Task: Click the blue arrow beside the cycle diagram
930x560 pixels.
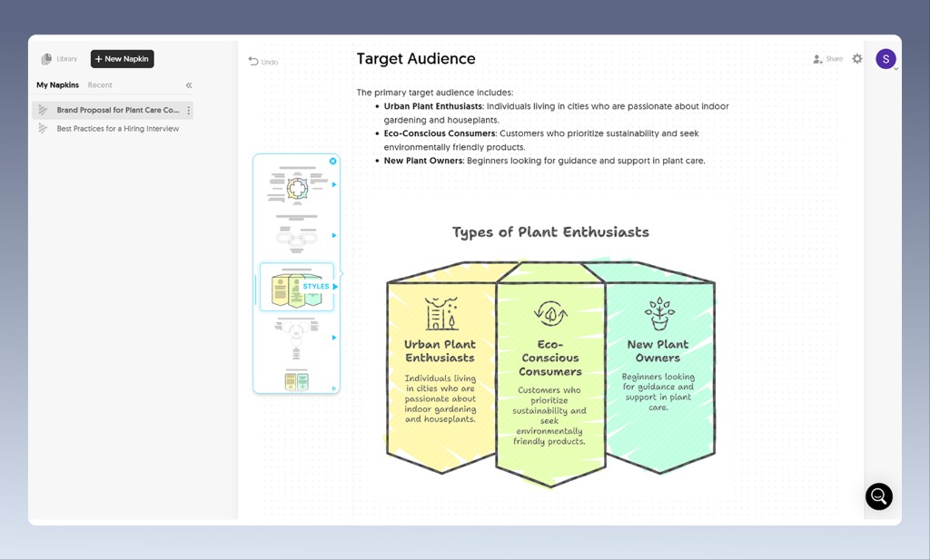Action: click(x=333, y=184)
